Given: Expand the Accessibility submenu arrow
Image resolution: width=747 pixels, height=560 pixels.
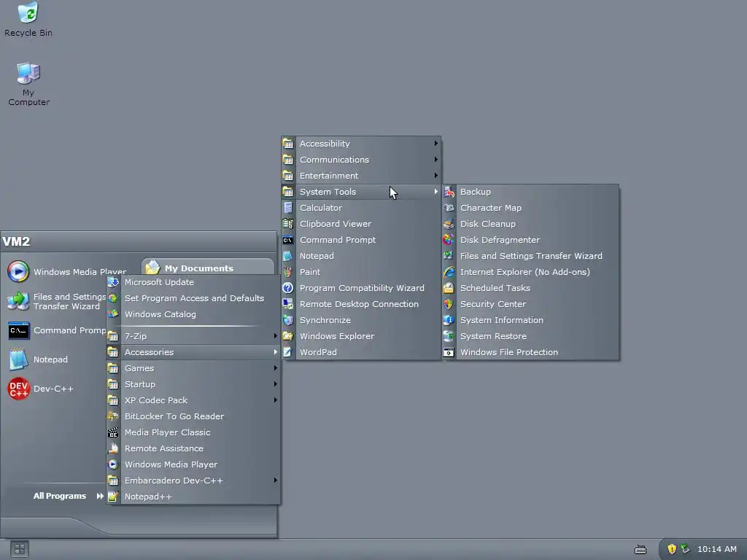Looking at the screenshot, I should tap(436, 144).
